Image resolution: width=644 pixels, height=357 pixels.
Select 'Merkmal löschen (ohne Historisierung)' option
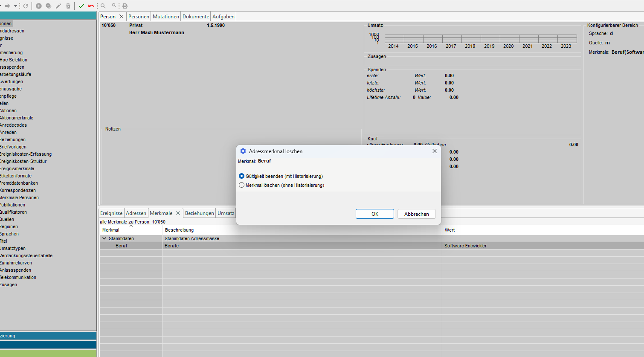242,185
